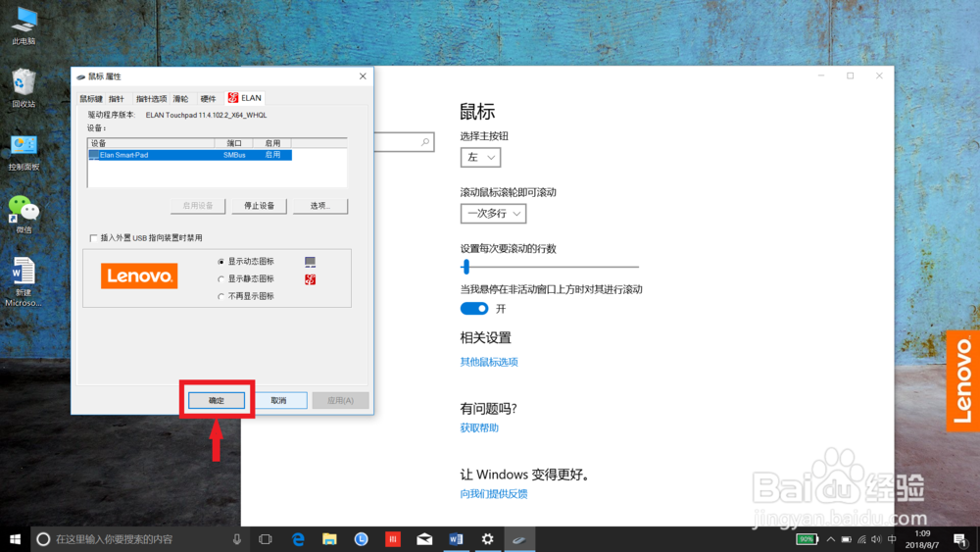Open the volume speaker tray icon
This screenshot has height=552, width=980.
coord(876,539)
